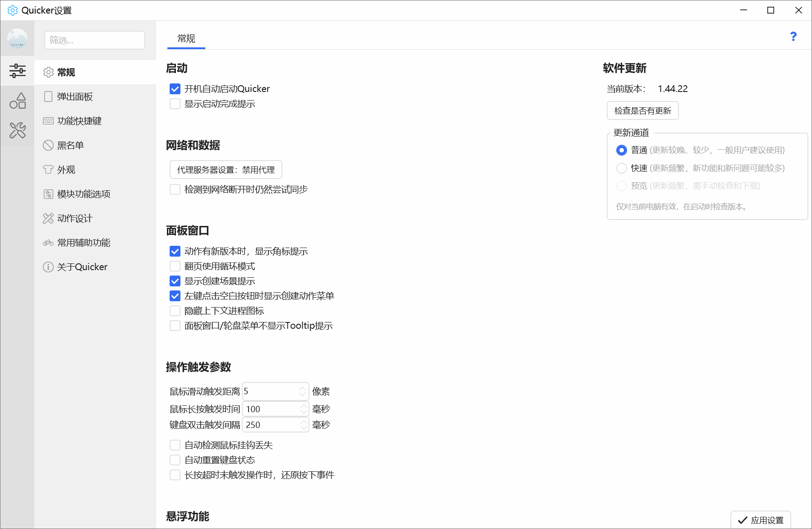This screenshot has height=529, width=812.
Task: Click the user avatar picture
Action: point(17,39)
